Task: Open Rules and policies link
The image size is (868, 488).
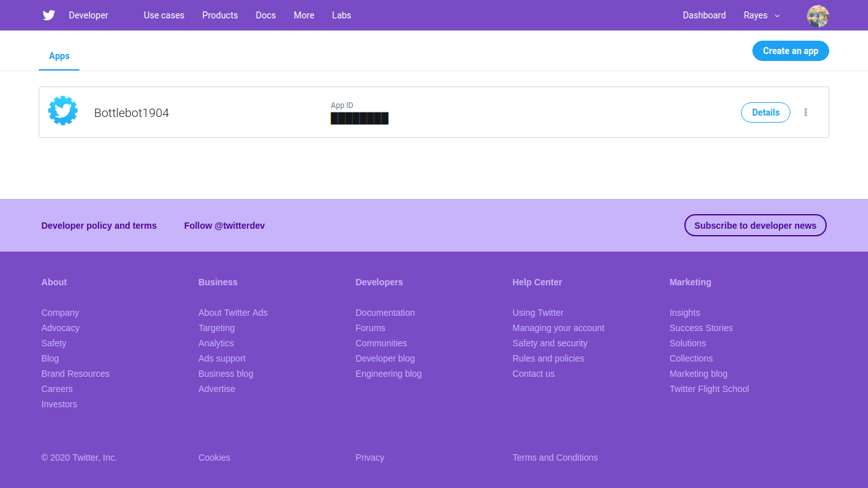Action: click(548, 358)
